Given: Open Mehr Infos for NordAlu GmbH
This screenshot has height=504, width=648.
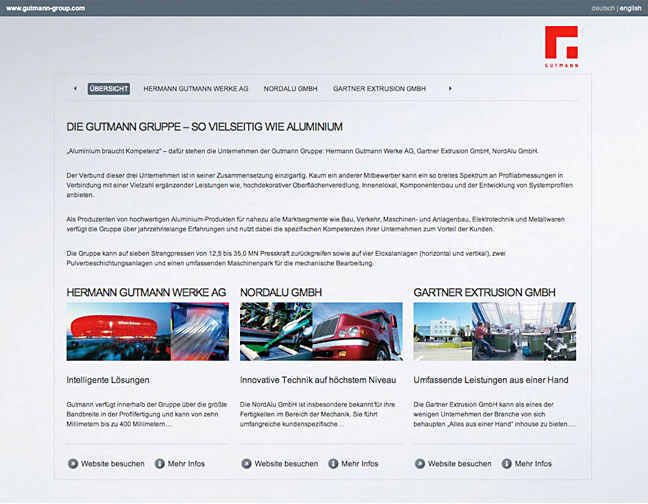Looking at the screenshot, I should [x=360, y=464].
